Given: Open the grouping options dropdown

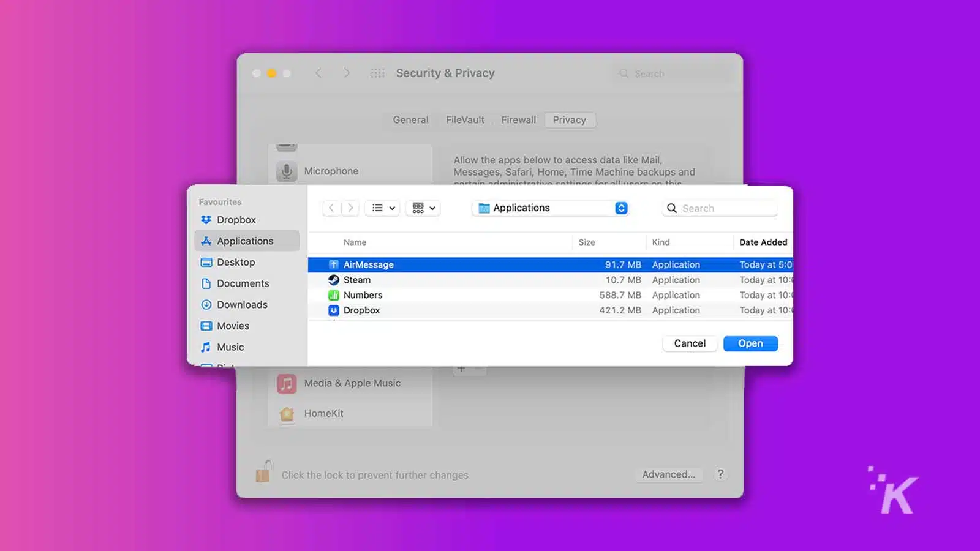Looking at the screenshot, I should tap(423, 208).
